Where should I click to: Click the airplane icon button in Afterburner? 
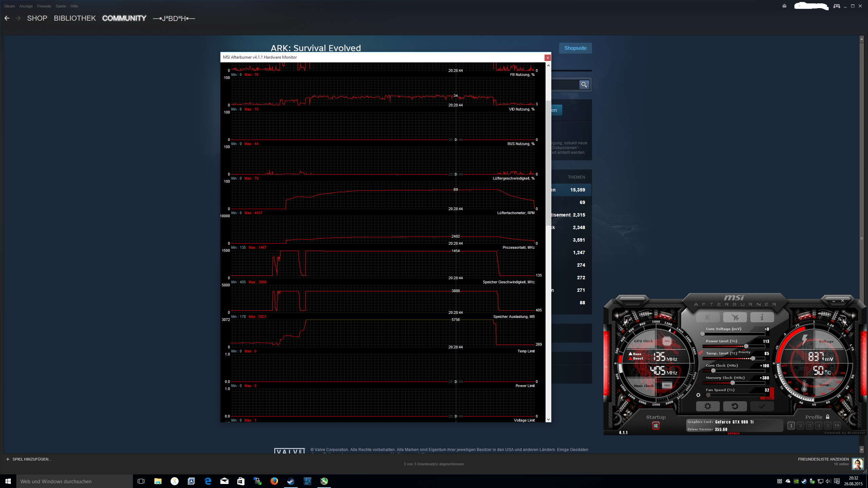[x=735, y=317]
